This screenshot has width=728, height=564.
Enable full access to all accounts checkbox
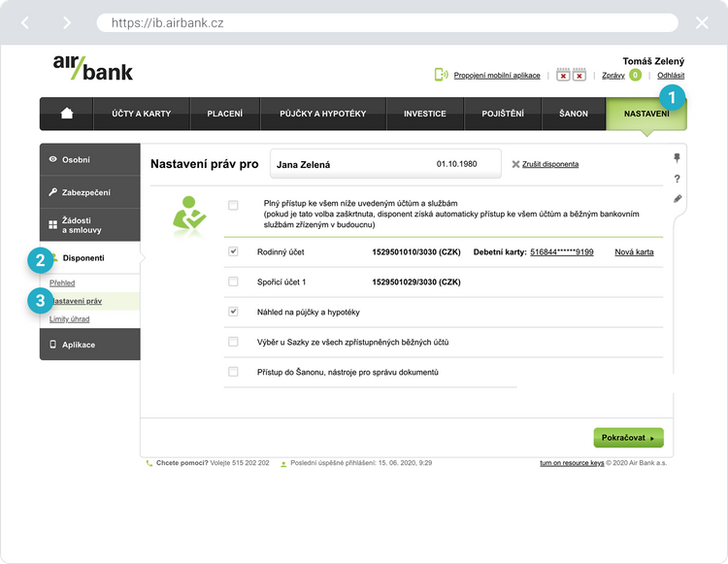pos(233,205)
